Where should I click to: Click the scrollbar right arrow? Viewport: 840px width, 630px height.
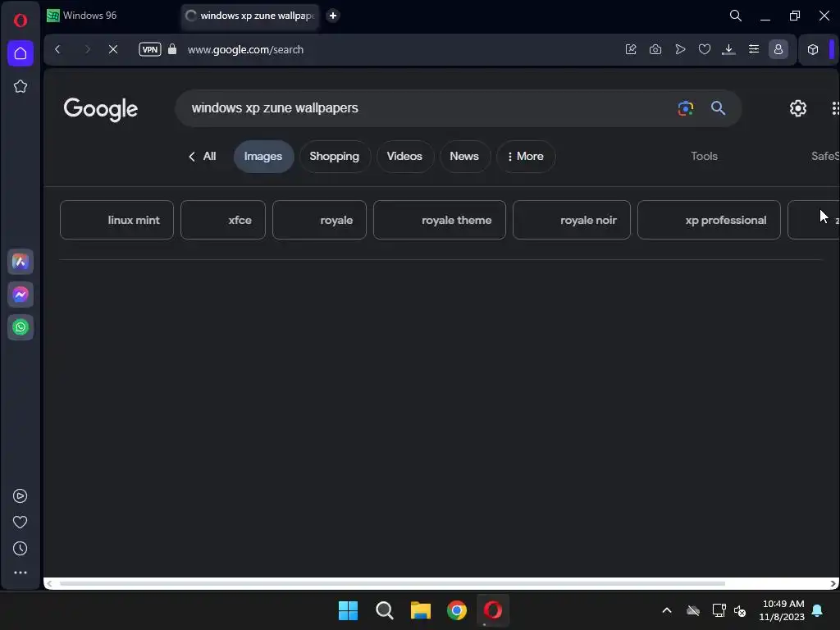tap(833, 583)
